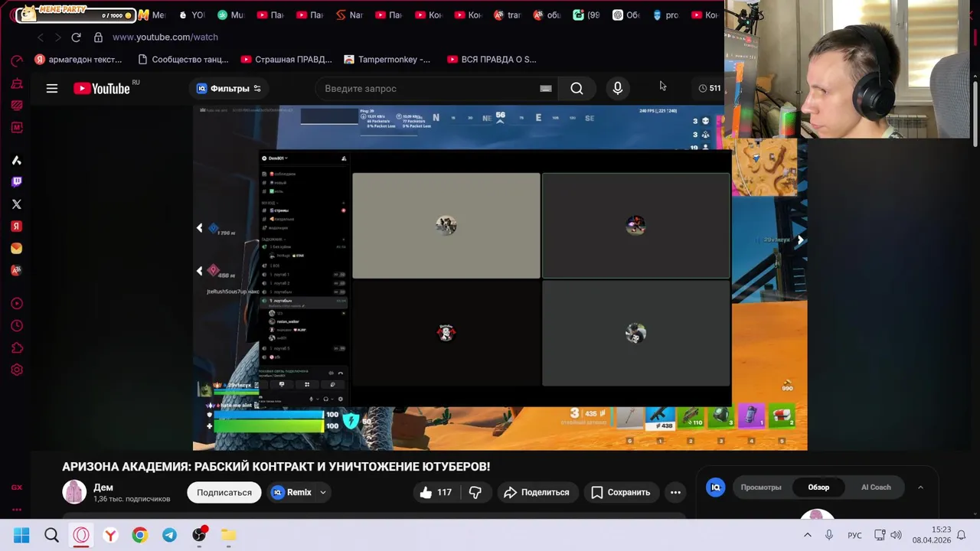
Task: Open the Фильтры filter button
Action: (x=228, y=89)
